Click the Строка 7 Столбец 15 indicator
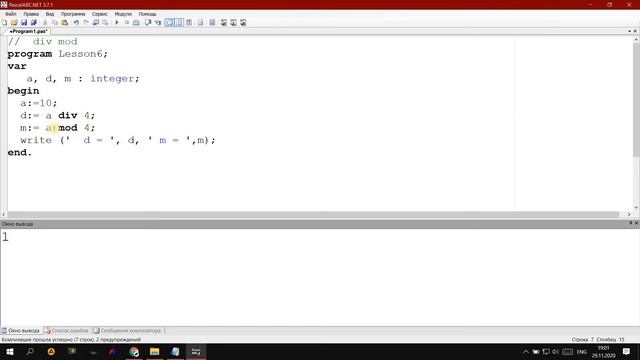The width and height of the screenshot is (640, 360). pos(598,340)
